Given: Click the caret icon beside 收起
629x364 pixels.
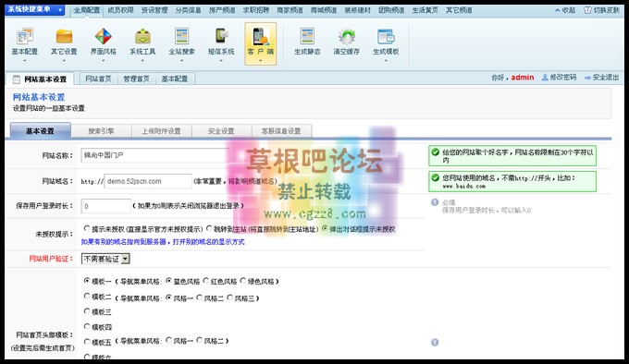Looking at the screenshot, I should 557,10.
